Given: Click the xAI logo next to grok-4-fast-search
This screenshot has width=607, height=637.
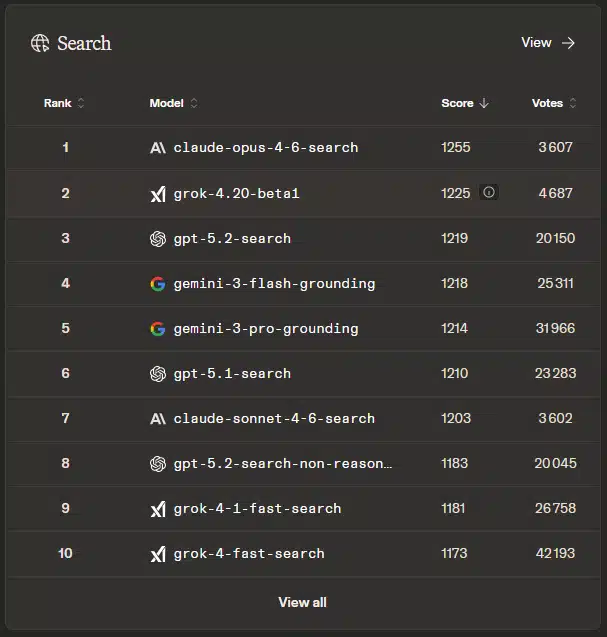Looking at the screenshot, I should 157,554.
